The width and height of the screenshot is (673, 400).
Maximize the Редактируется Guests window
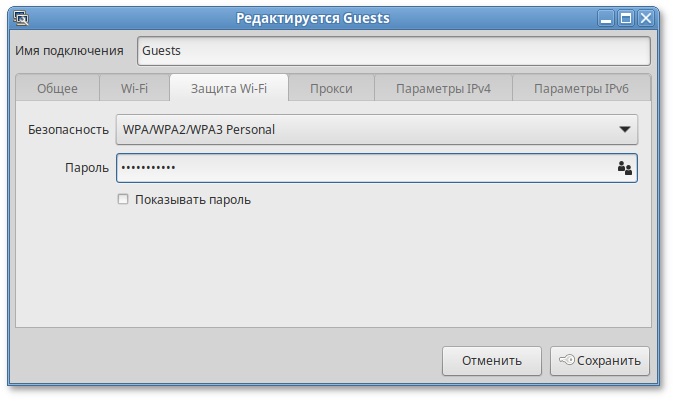coord(626,18)
